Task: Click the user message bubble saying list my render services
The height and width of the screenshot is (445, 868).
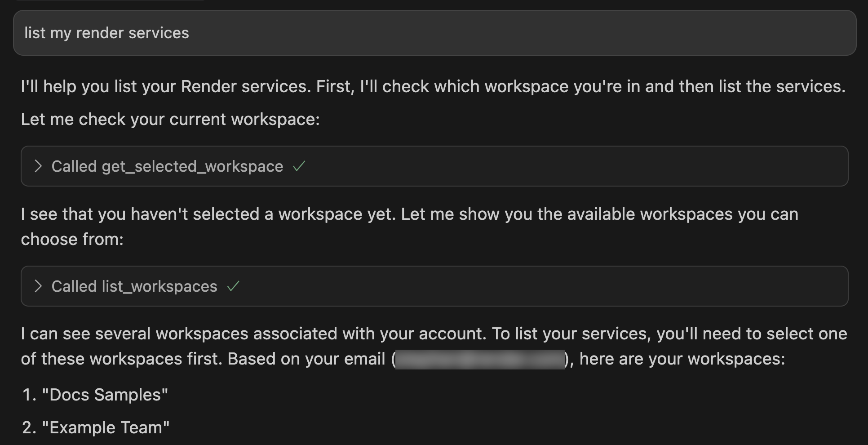Action: (x=434, y=32)
